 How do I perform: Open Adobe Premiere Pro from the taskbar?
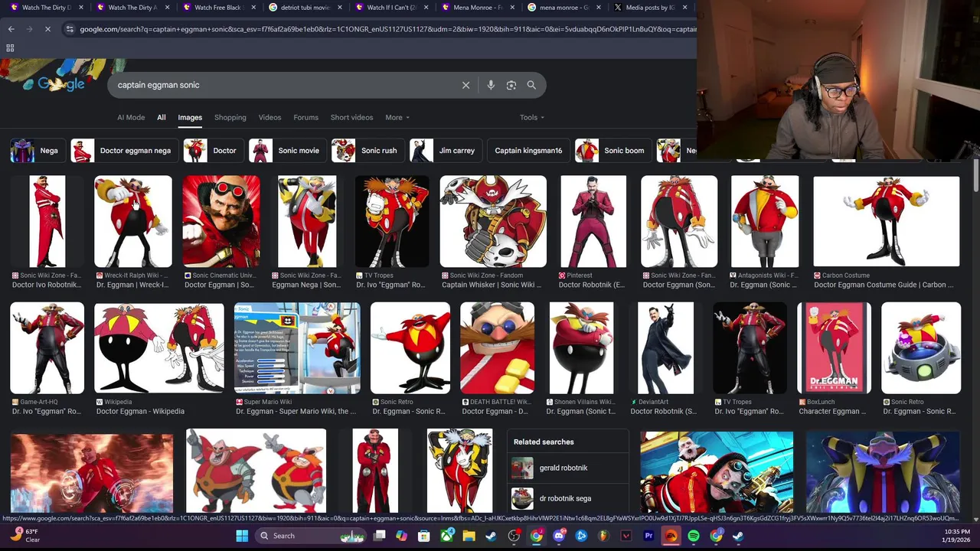click(648, 536)
